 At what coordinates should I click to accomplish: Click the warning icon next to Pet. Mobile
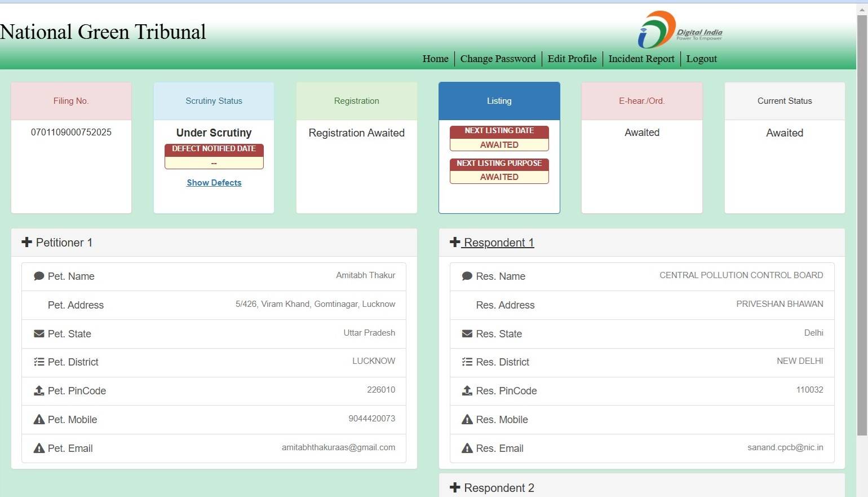point(39,419)
